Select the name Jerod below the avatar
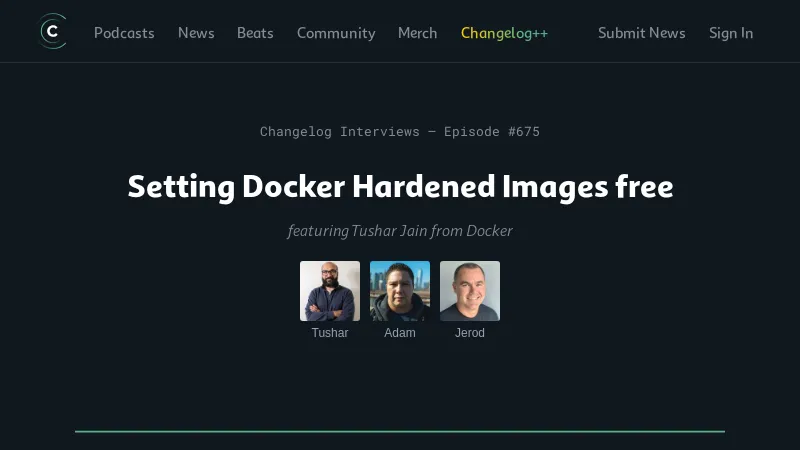The image size is (800, 450). click(470, 333)
